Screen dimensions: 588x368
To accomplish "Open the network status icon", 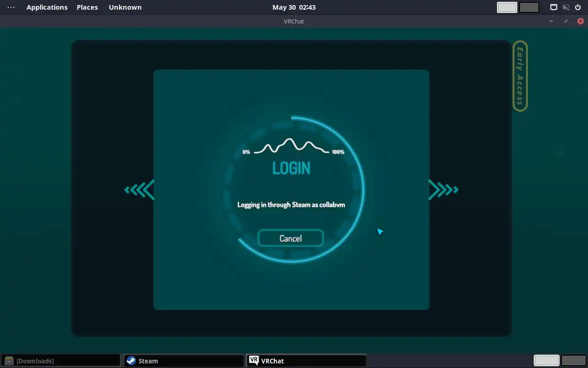I will point(554,7).
